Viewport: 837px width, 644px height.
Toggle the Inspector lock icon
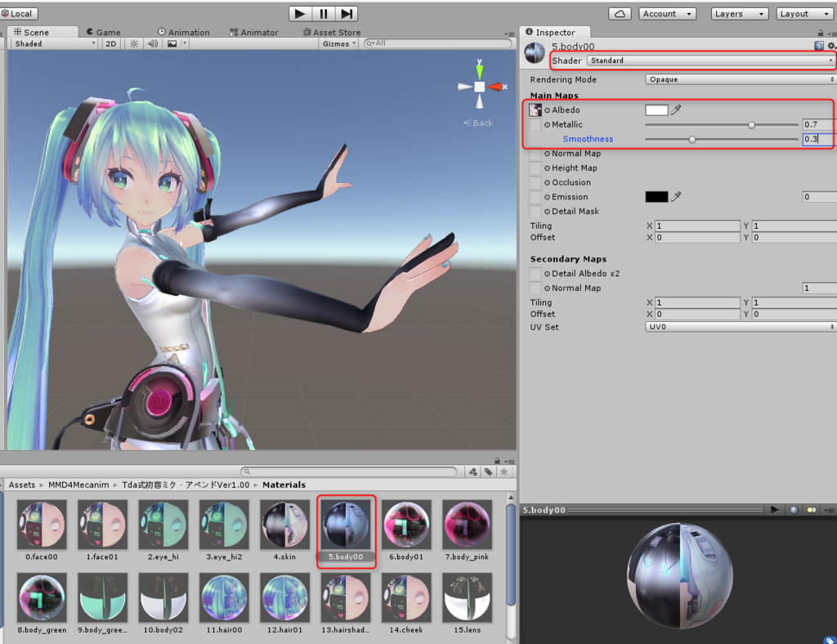pos(821,33)
